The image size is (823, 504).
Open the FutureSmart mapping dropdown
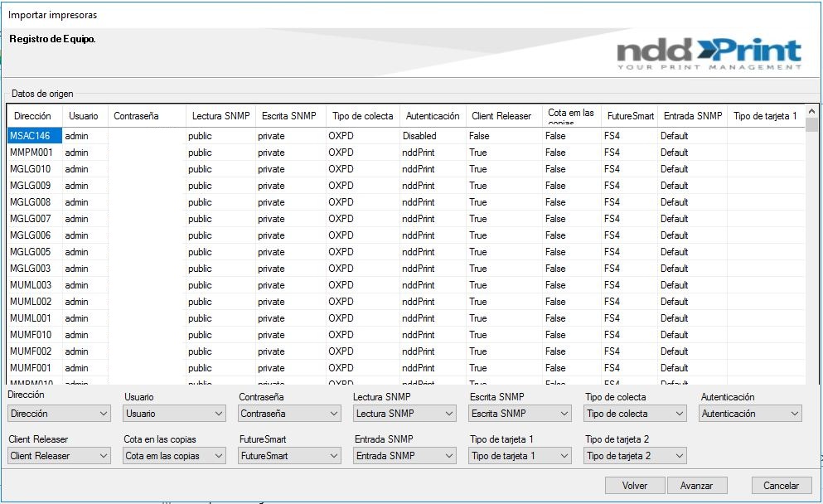click(x=289, y=456)
